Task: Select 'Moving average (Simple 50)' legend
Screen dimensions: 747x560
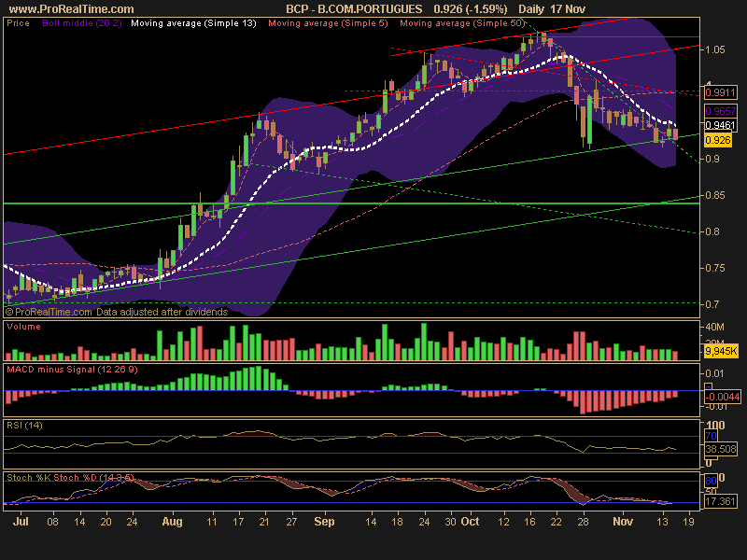Action: 462,23
